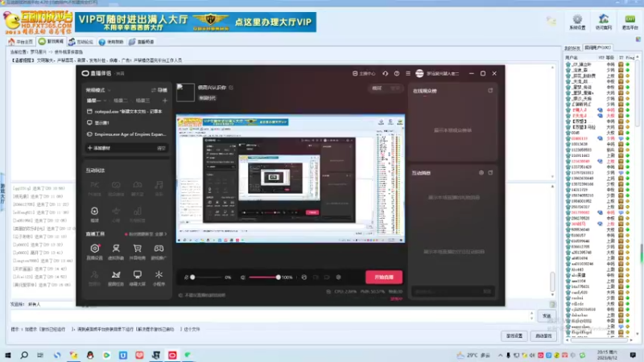This screenshot has height=362, width=644.
Task: Click the Send button in platform chat
Action: pos(547,316)
